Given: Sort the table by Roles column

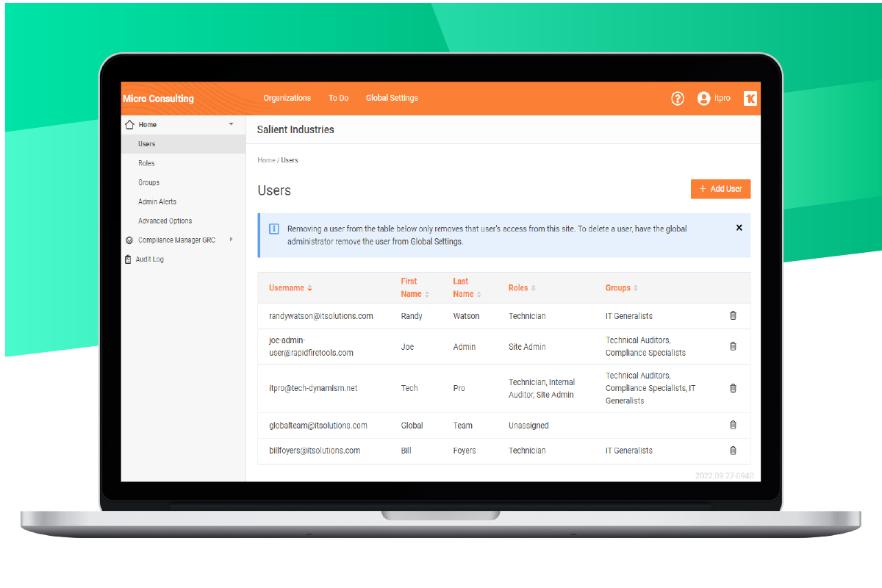Looking at the screenshot, I should [521, 288].
